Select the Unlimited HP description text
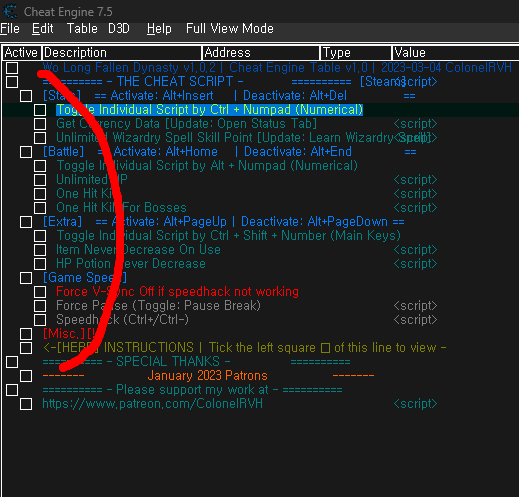The width and height of the screenshot is (519, 497). tap(92, 180)
